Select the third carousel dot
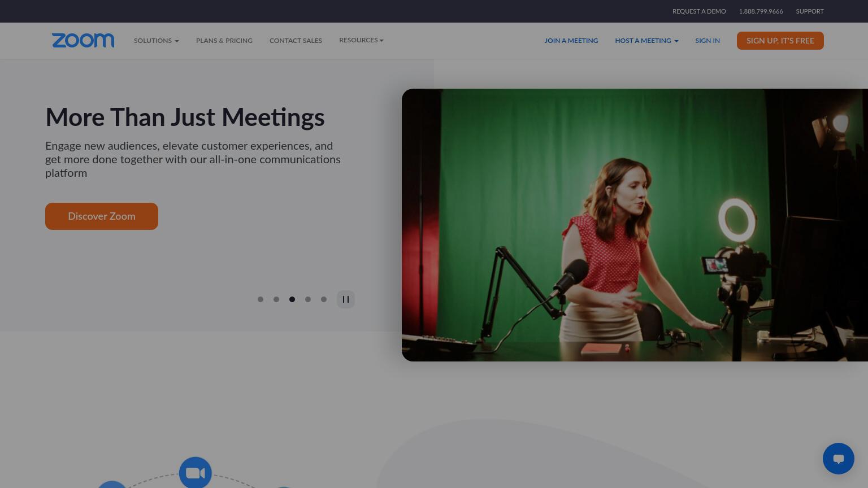The width and height of the screenshot is (868, 488). (292, 299)
